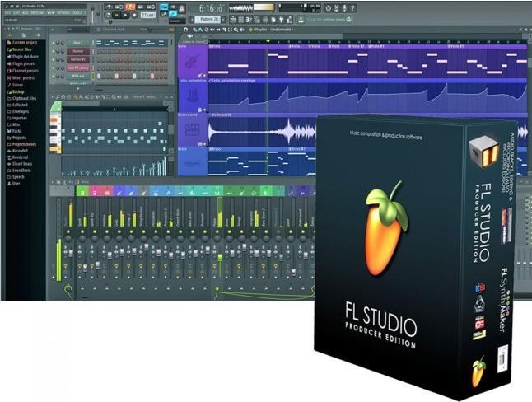This screenshot has width=532, height=402.
Task: Click the Play button in the transport
Action: tap(116, 16)
